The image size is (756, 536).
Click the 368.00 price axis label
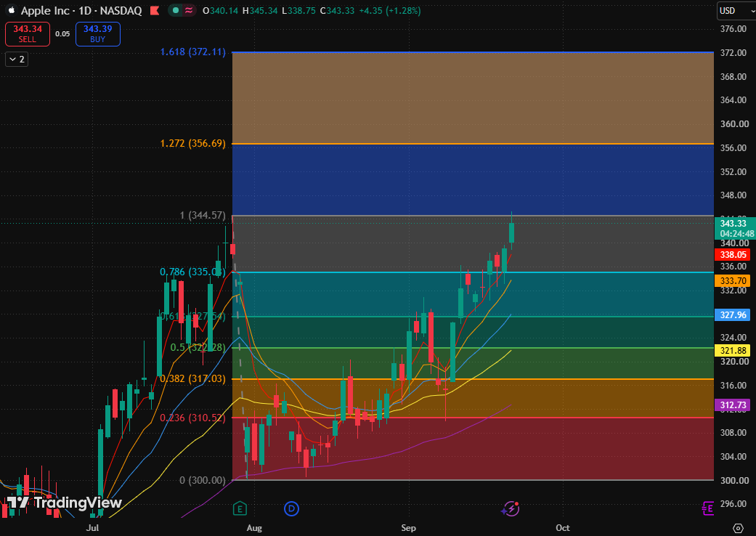pyautogui.click(x=733, y=77)
